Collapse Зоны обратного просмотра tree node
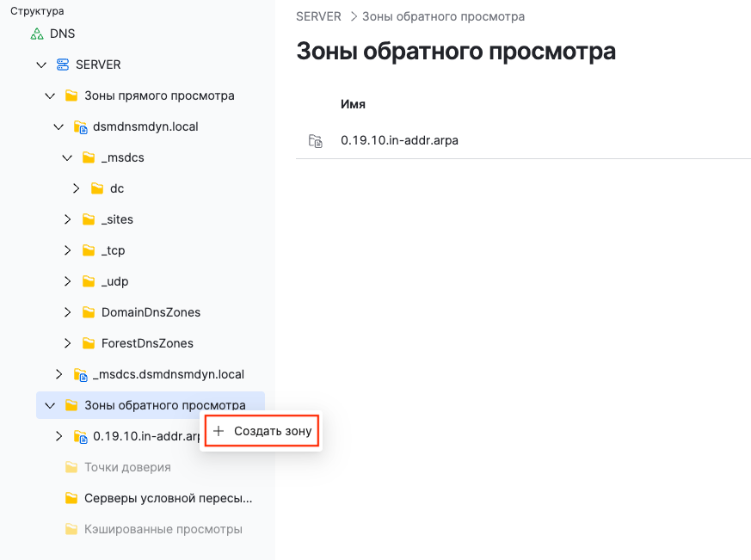This screenshot has height=560, width=751. pyautogui.click(x=50, y=406)
